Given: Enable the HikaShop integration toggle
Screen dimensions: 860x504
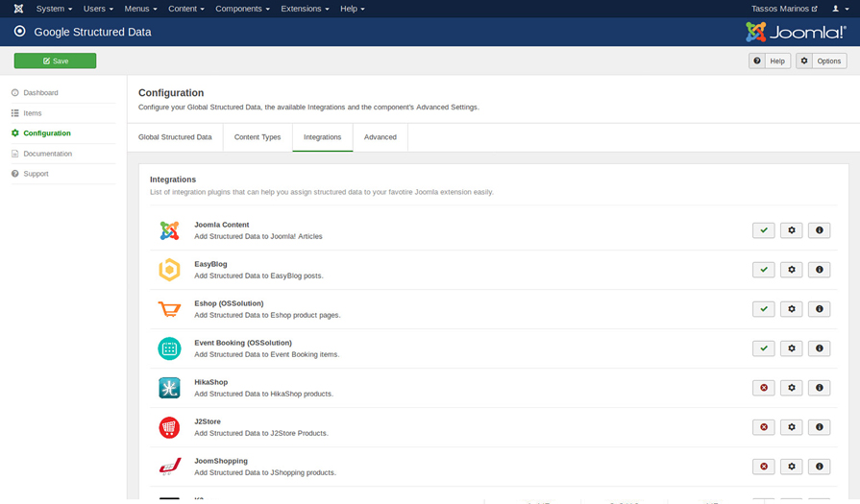Looking at the screenshot, I should pos(763,388).
